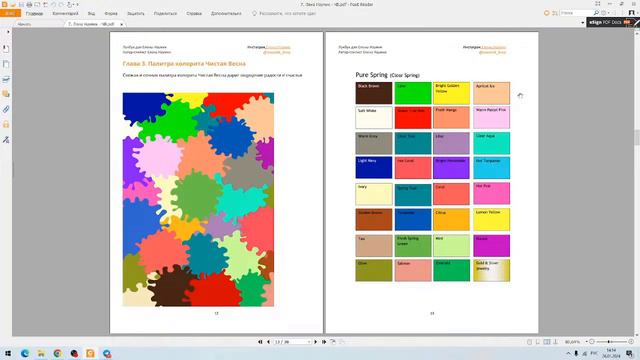Open the Attachments paperclip panel
This screenshot has width=640, height=360.
tap(6, 109)
